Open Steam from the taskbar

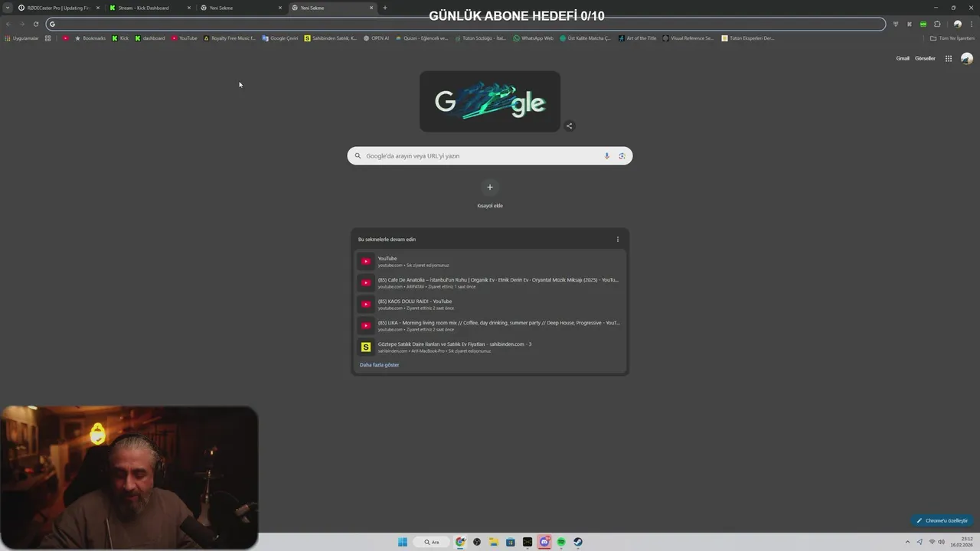tap(578, 542)
